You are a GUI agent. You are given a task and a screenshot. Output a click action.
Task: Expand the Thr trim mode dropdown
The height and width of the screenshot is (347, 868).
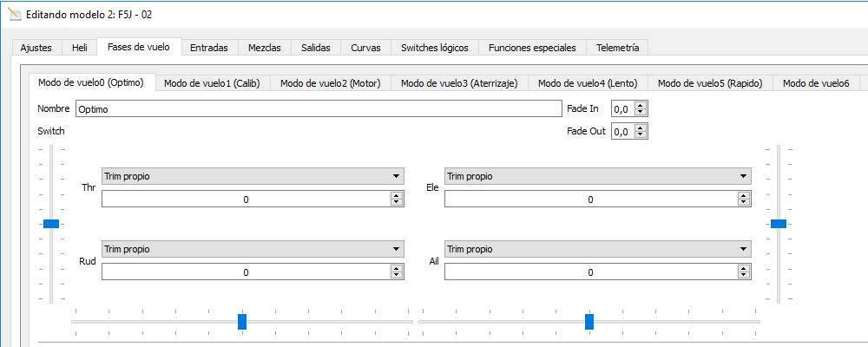coord(252,176)
